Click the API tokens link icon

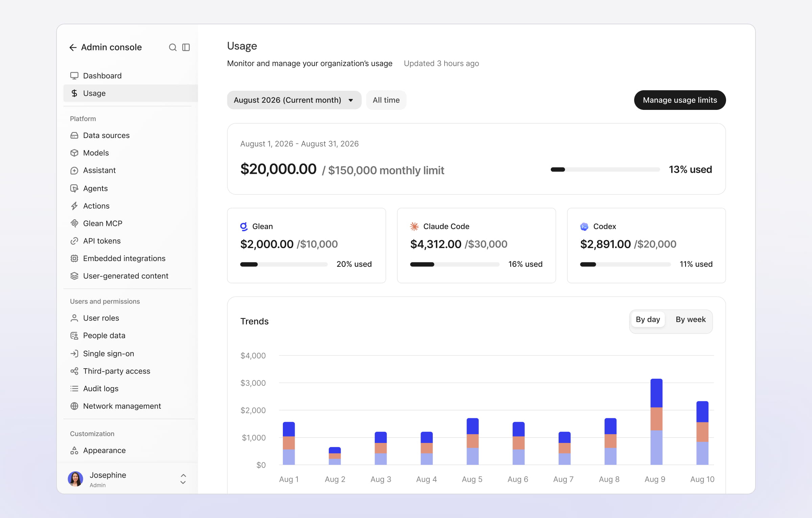74,241
